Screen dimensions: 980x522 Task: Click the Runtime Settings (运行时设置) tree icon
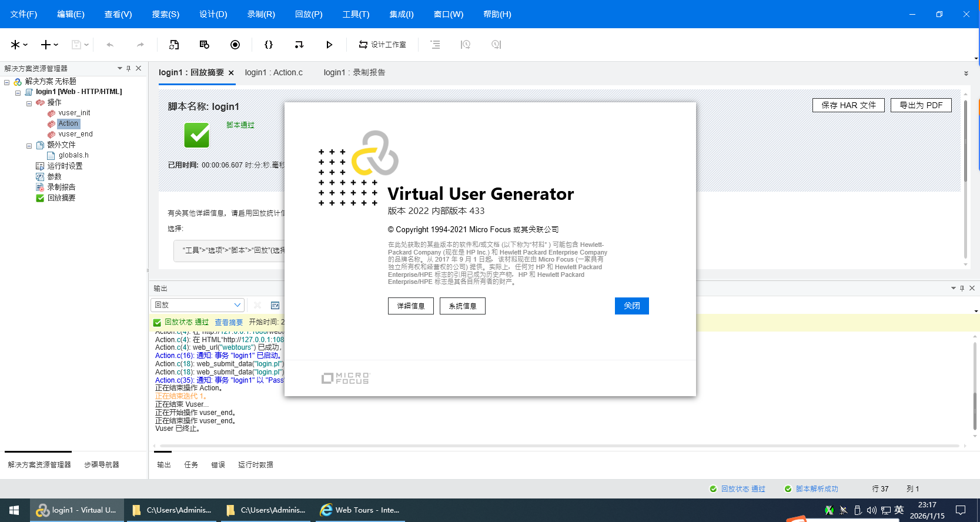pyautogui.click(x=40, y=166)
